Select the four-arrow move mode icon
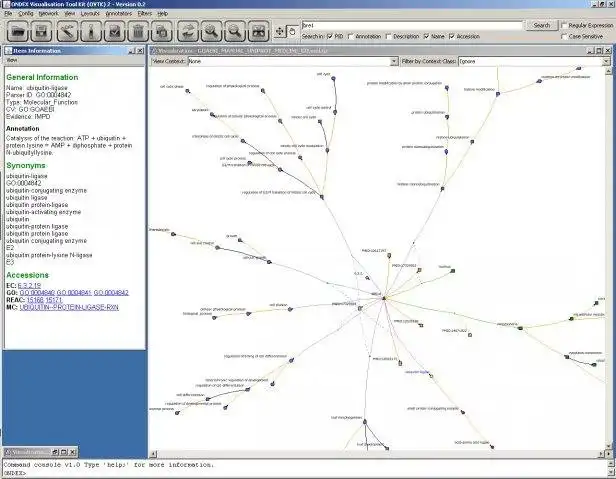This screenshot has width=616, height=479. click(279, 31)
